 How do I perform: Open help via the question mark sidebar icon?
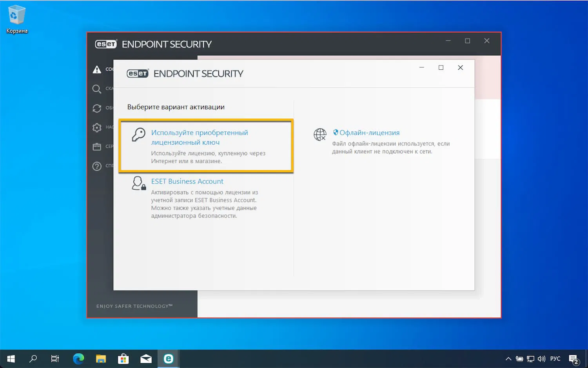[x=97, y=166]
